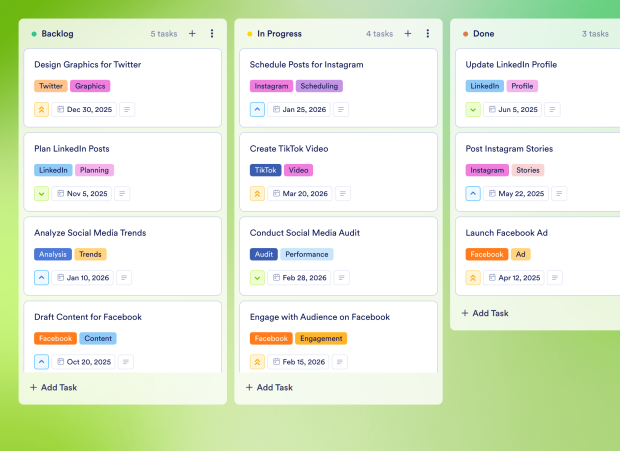The image size is (620, 451).
Task: Click description icon on Schedule Posts for Instagram
Action: pos(341,109)
